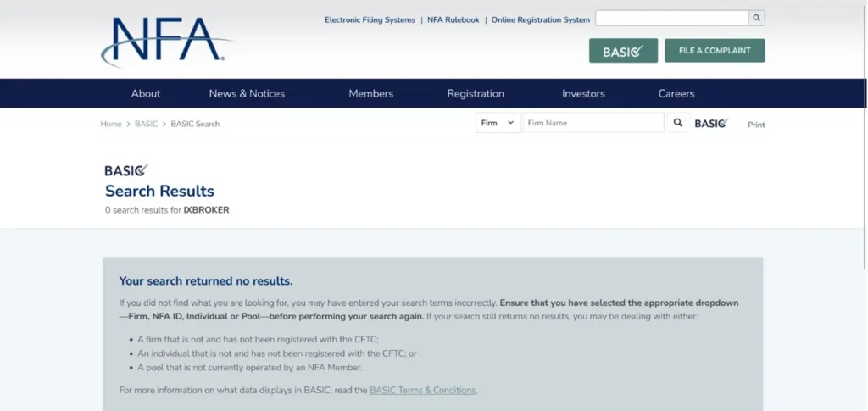The image size is (868, 411).
Task: Open the Online Registration System link
Action: [x=541, y=19]
